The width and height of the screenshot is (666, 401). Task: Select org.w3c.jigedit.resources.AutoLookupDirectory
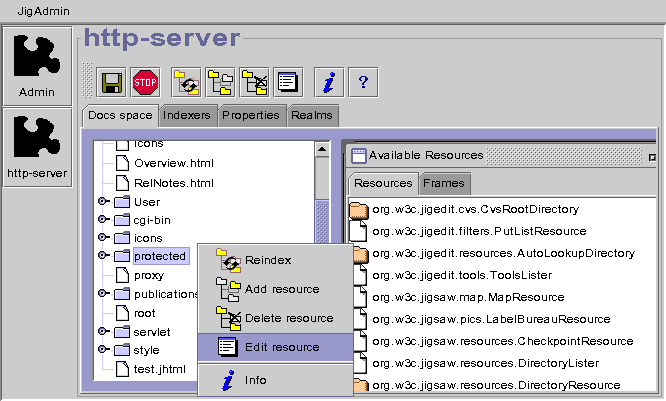click(503, 254)
